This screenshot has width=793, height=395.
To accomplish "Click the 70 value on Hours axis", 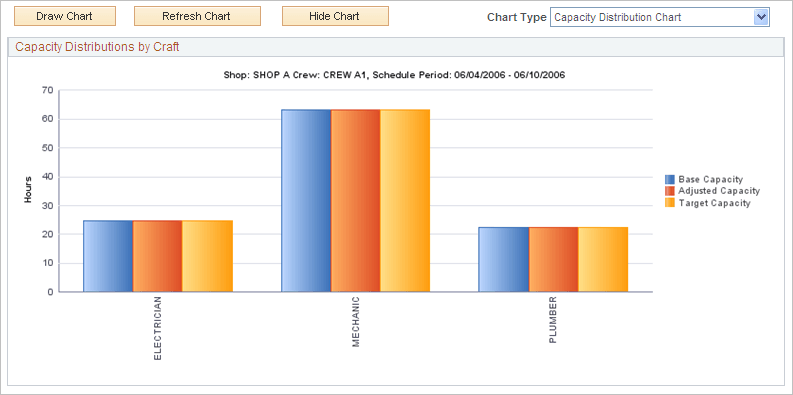I will (48, 91).
